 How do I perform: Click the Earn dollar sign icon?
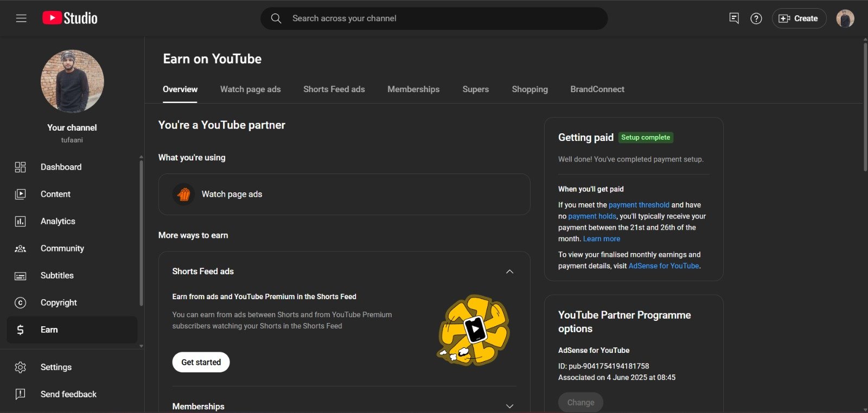click(20, 330)
